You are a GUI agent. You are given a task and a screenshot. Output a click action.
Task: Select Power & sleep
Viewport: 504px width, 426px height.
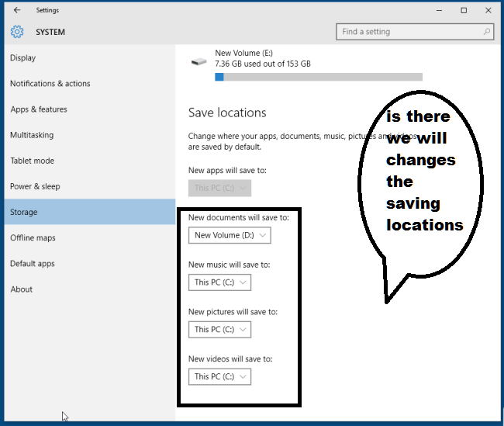90,186
